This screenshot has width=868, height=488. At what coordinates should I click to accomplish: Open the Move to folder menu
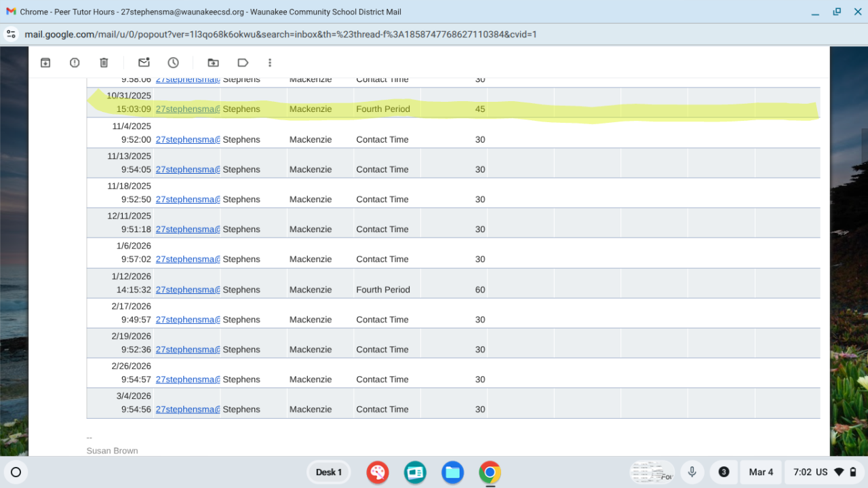pos(213,62)
